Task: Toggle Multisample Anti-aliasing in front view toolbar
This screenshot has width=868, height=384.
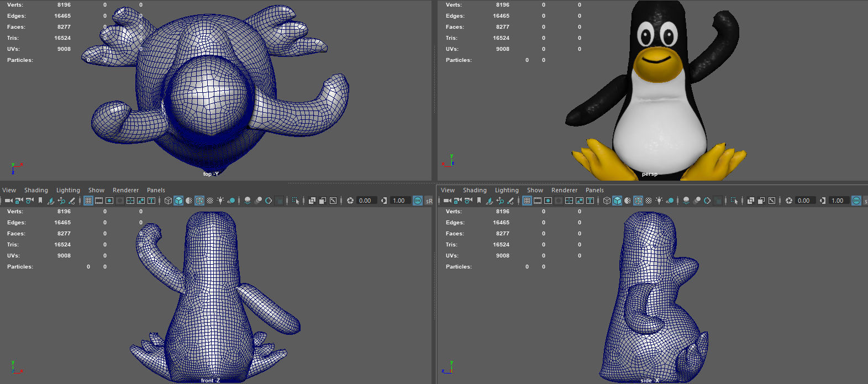Action: tap(269, 201)
